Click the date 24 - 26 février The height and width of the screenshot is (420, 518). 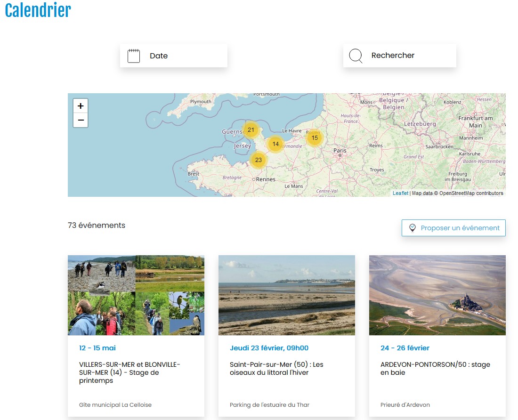click(x=405, y=348)
